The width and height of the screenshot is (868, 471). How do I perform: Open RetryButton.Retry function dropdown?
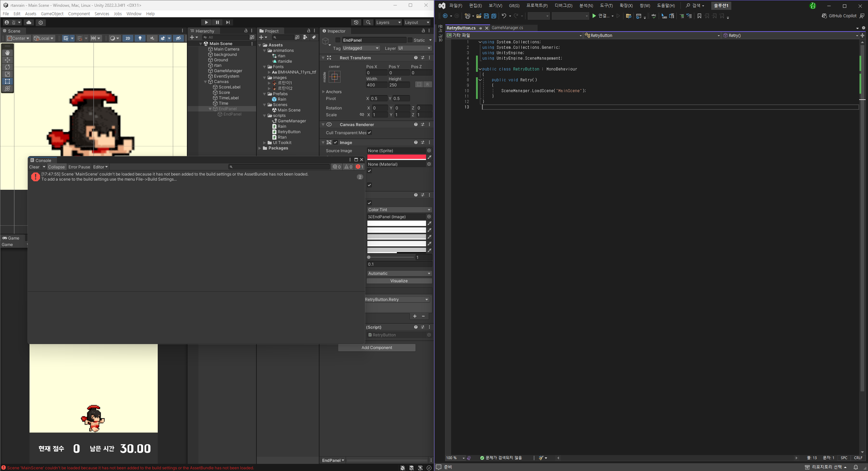point(397,300)
